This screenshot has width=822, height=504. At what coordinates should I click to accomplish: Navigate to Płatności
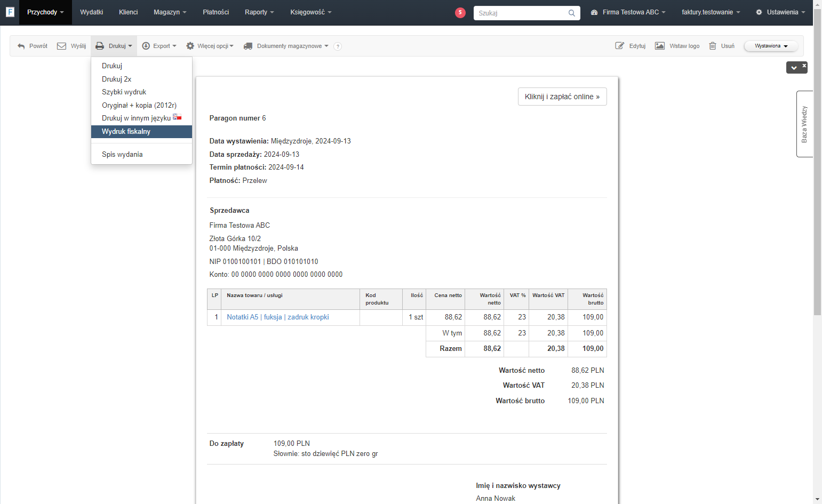tap(216, 12)
